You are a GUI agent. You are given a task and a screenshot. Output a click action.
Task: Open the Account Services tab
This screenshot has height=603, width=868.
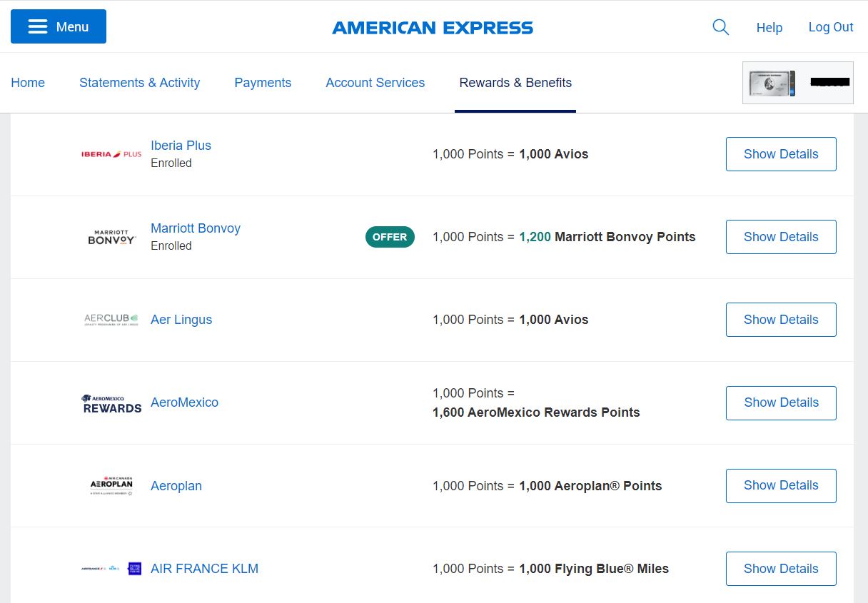[x=375, y=83]
